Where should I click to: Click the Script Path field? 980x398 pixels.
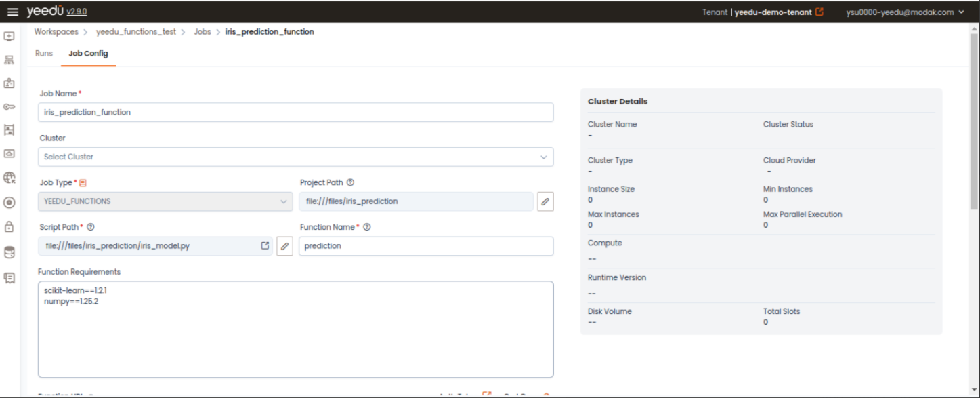(156, 246)
